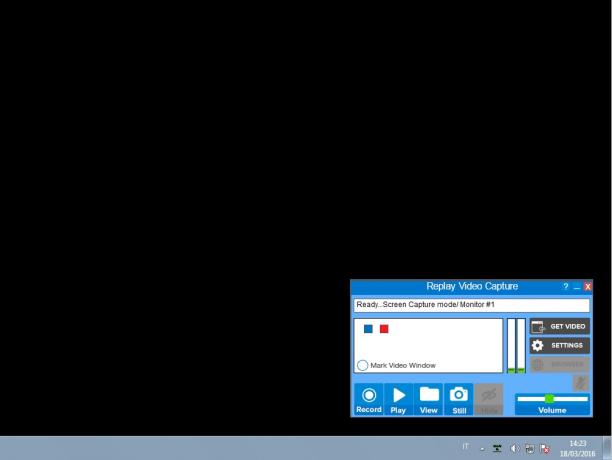Click the blue square marker

coord(368,329)
